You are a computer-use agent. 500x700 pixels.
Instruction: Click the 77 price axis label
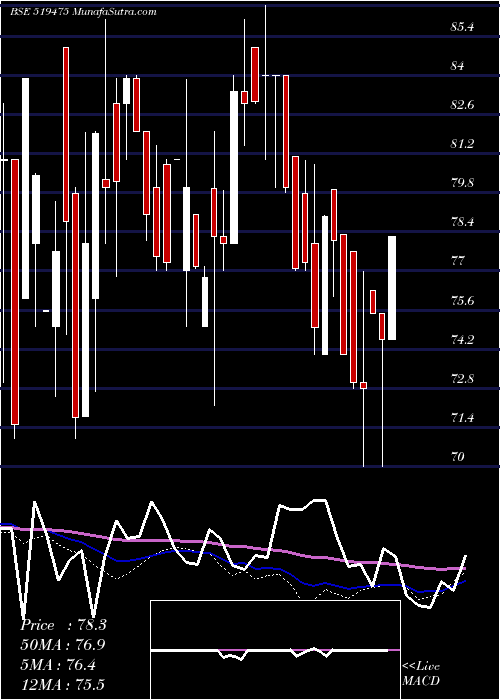click(x=458, y=261)
